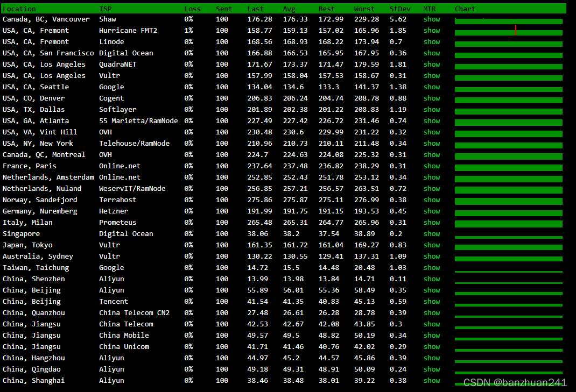Viewport: 576px width, 392px height.
Task: Click the chart bar for Italy Milan
Action: point(508,224)
